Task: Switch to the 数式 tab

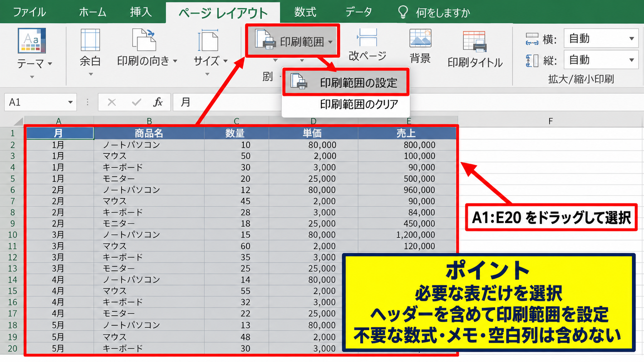Action: tap(305, 12)
